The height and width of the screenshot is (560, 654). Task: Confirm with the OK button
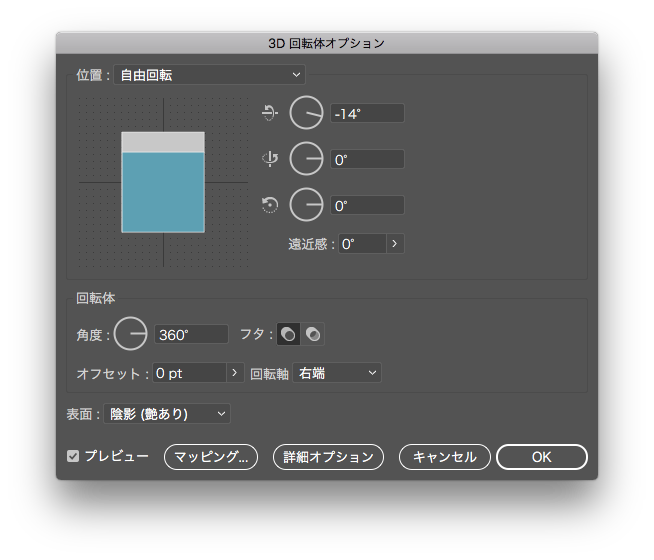click(542, 457)
